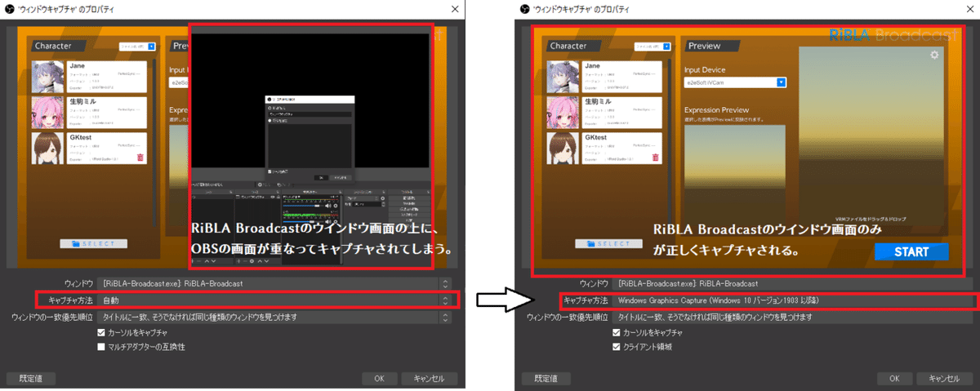The image size is (980, 391).
Task: Click キャンセル in the left dialog
Action: tap(429, 378)
